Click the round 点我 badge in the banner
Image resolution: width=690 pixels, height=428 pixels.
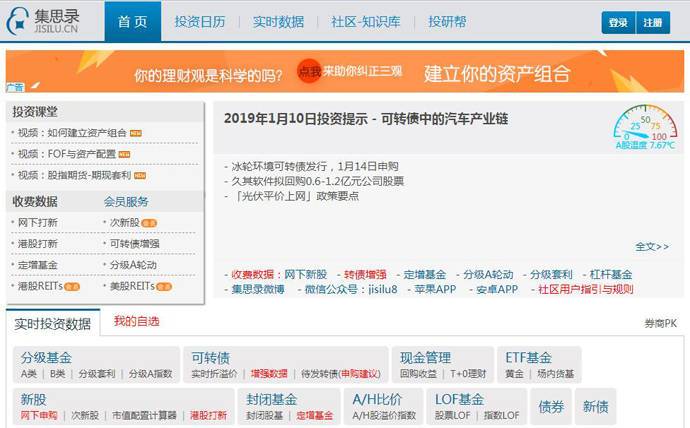coord(310,73)
